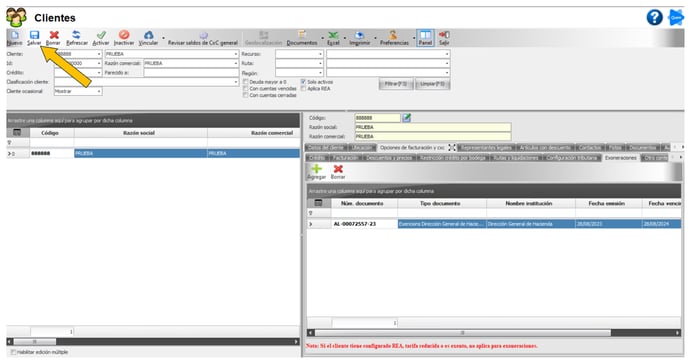
Task: Switch to Artículos con descuento tab
Action: point(545,147)
